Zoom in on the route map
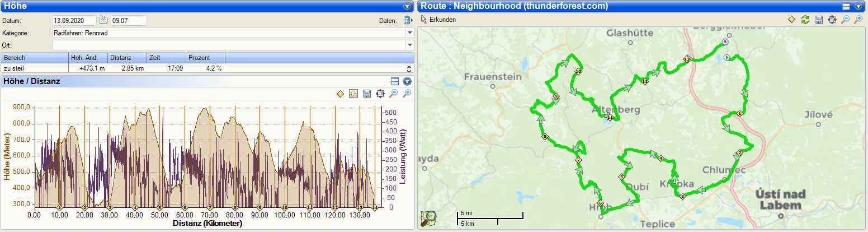Screen dimensions: 868x232 point(858,20)
